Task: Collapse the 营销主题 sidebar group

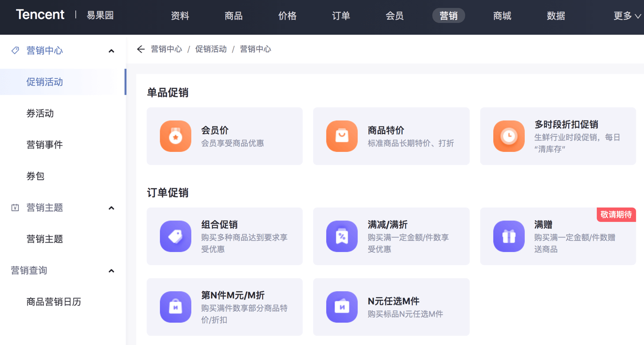Action: coord(111,208)
